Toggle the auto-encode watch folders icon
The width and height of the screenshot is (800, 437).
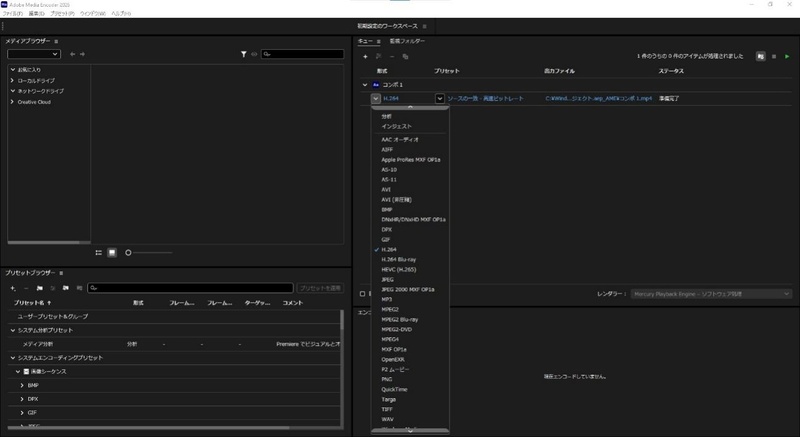[761, 57]
